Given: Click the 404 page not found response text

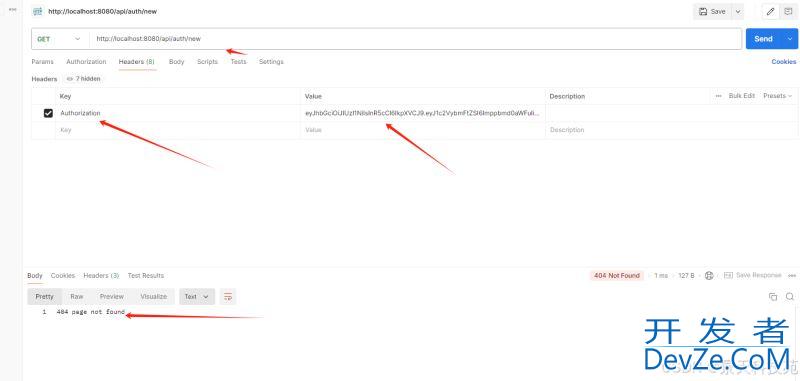Looking at the screenshot, I should 91,312.
